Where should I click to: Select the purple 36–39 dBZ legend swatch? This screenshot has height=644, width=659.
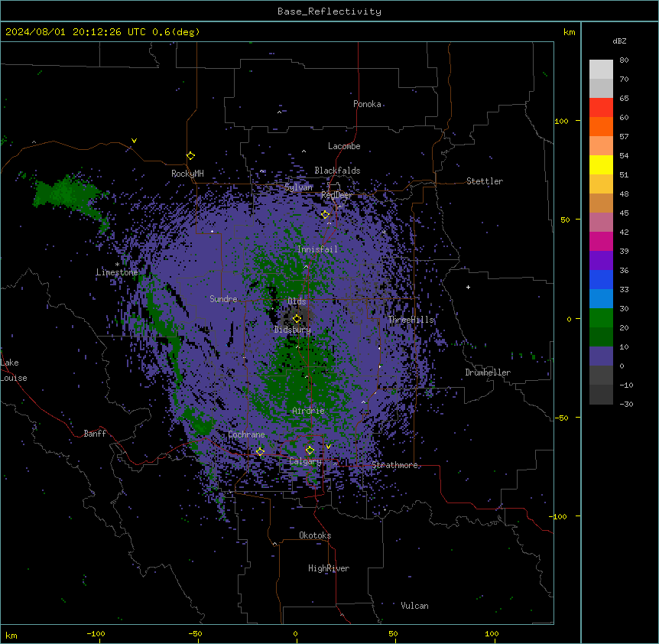point(601,261)
